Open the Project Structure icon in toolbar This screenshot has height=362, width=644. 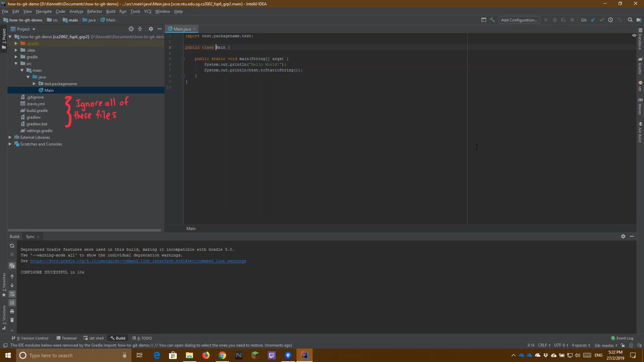[639, 20]
